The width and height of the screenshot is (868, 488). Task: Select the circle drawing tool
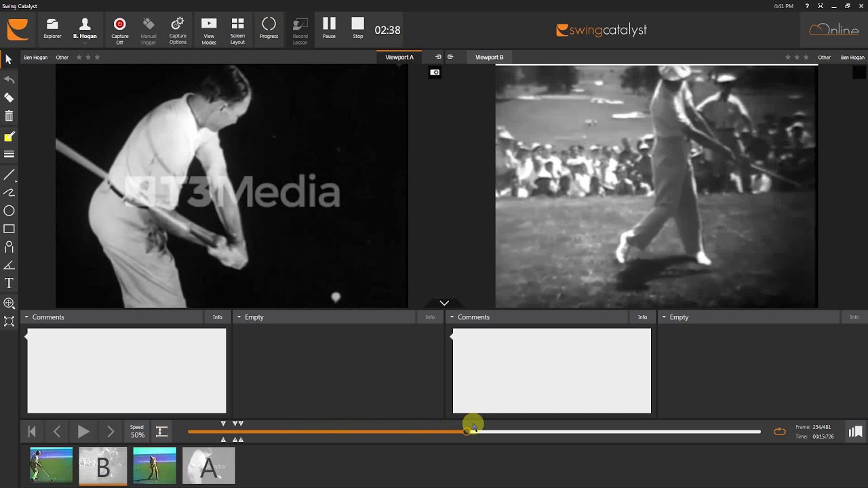(x=9, y=211)
